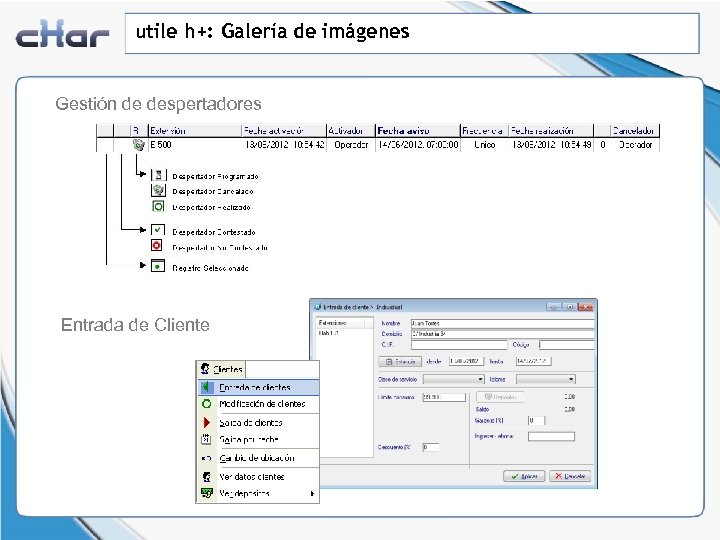The image size is (720, 540).
Task: Click the hasta date field
Action: pos(533,361)
